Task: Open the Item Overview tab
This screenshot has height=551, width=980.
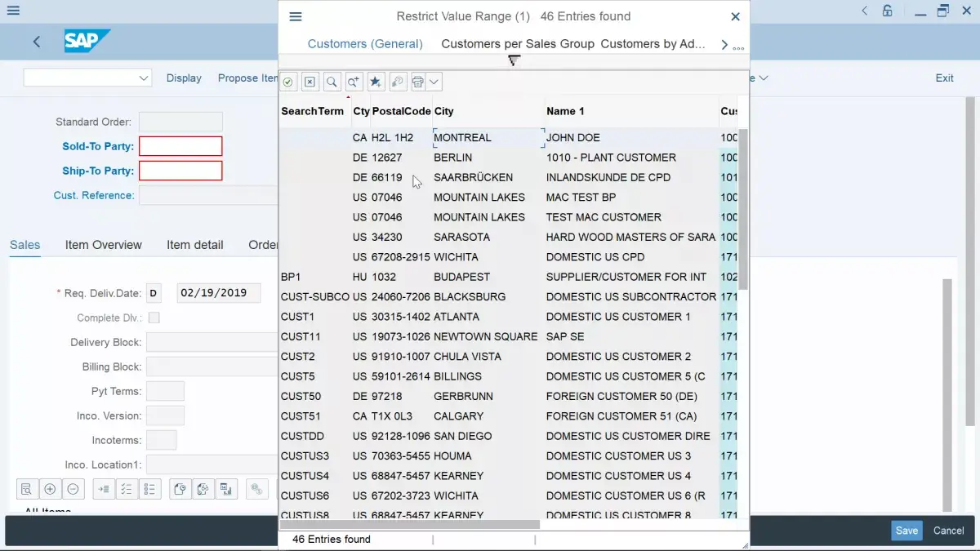Action: point(103,245)
